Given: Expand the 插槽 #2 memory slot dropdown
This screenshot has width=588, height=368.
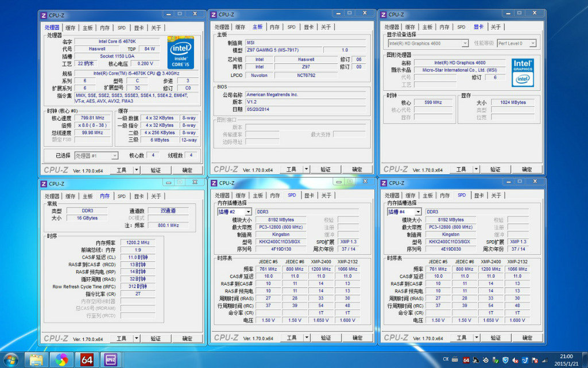Looking at the screenshot, I should click(x=234, y=212).
